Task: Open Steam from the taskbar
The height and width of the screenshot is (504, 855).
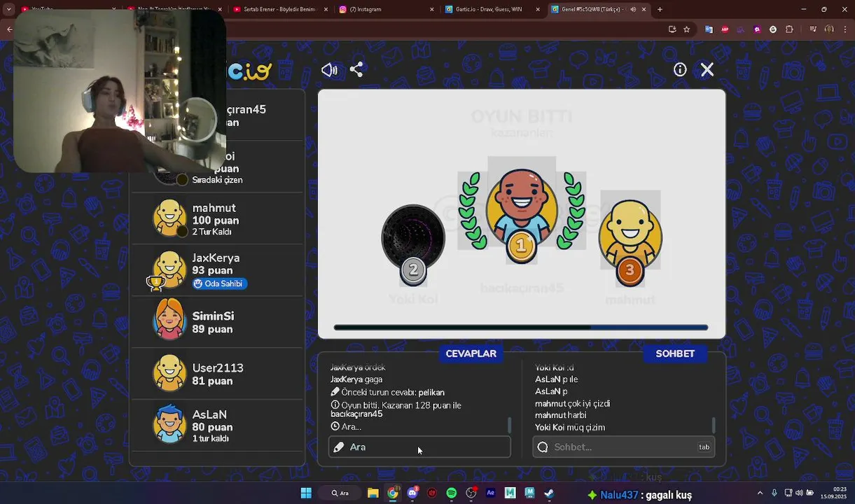Action: (x=549, y=493)
